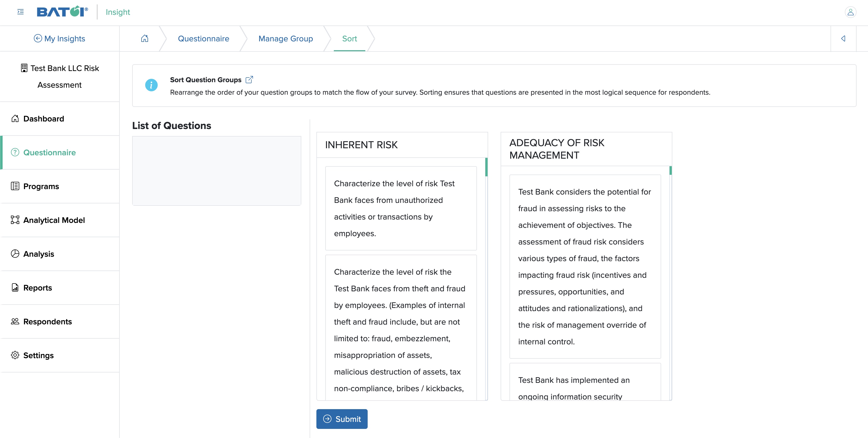The image size is (868, 438).
Task: Go back via My Insights arrow icon
Action: pos(38,38)
